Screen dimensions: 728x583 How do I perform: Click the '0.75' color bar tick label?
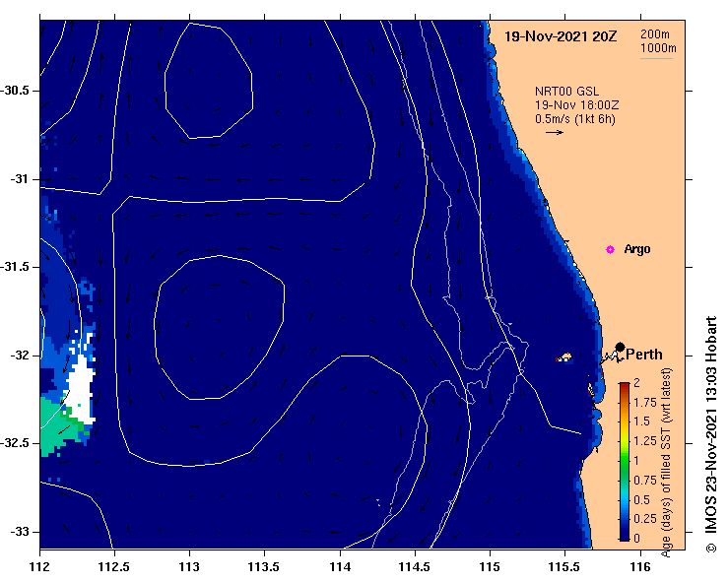click(645, 480)
